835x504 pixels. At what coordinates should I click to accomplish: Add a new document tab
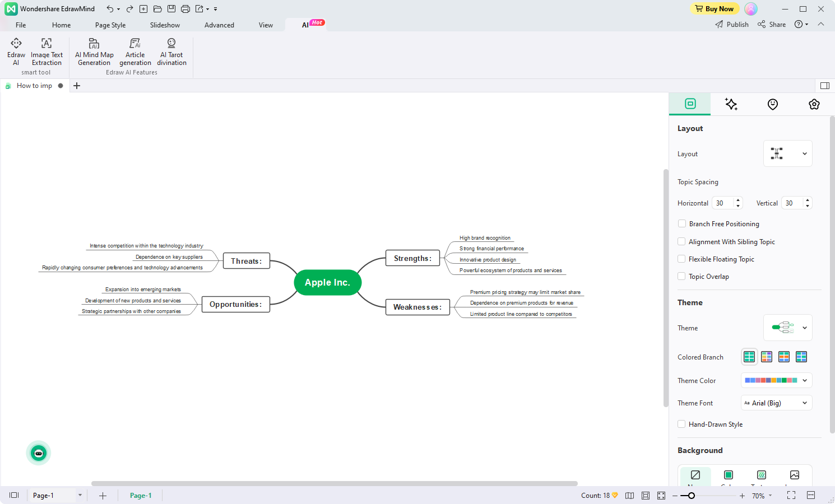click(77, 86)
